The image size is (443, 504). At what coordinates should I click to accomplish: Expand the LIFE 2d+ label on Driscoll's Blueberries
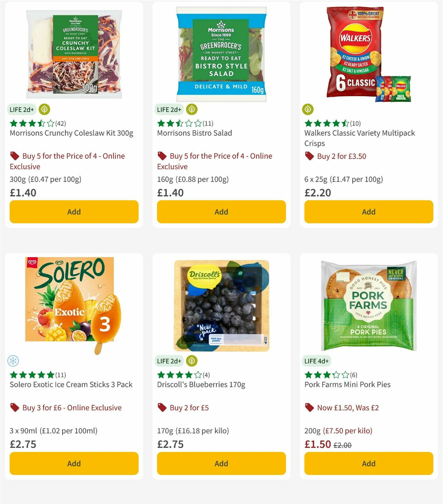169,361
